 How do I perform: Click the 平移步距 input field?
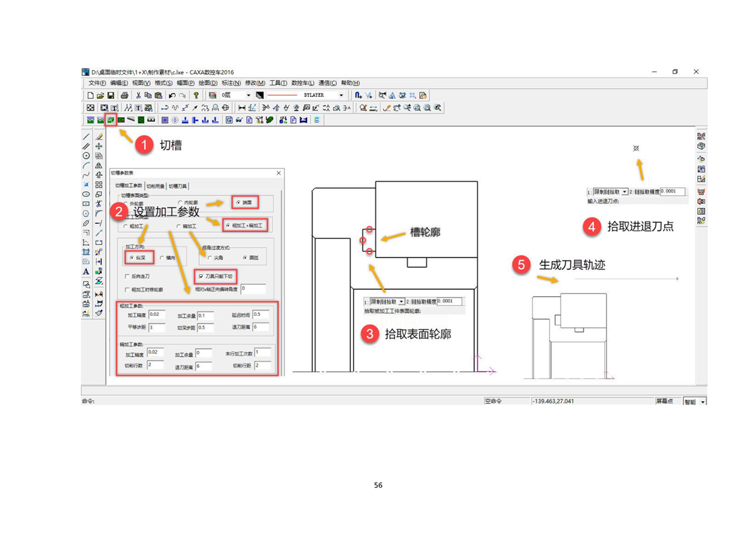pos(157,327)
